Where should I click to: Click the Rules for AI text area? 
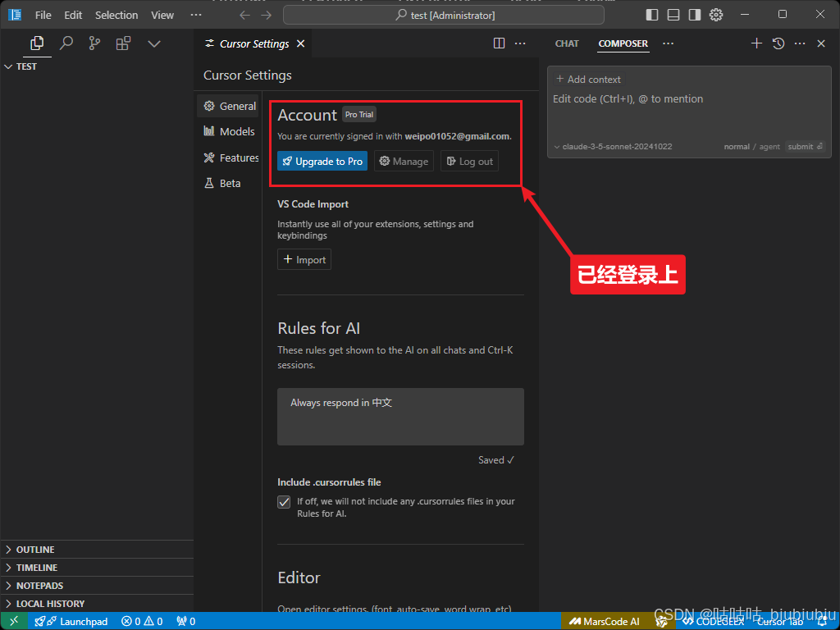(400, 417)
